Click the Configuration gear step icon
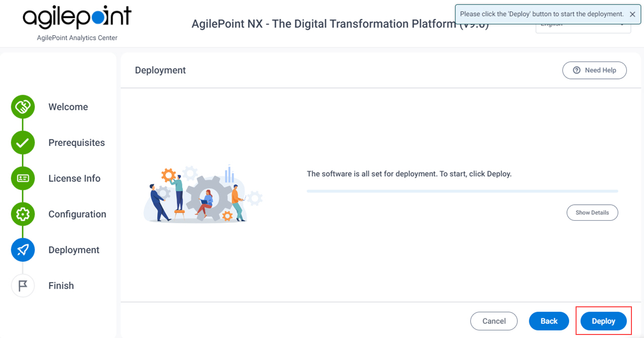Image resolution: width=644 pixels, height=338 pixels. click(23, 214)
